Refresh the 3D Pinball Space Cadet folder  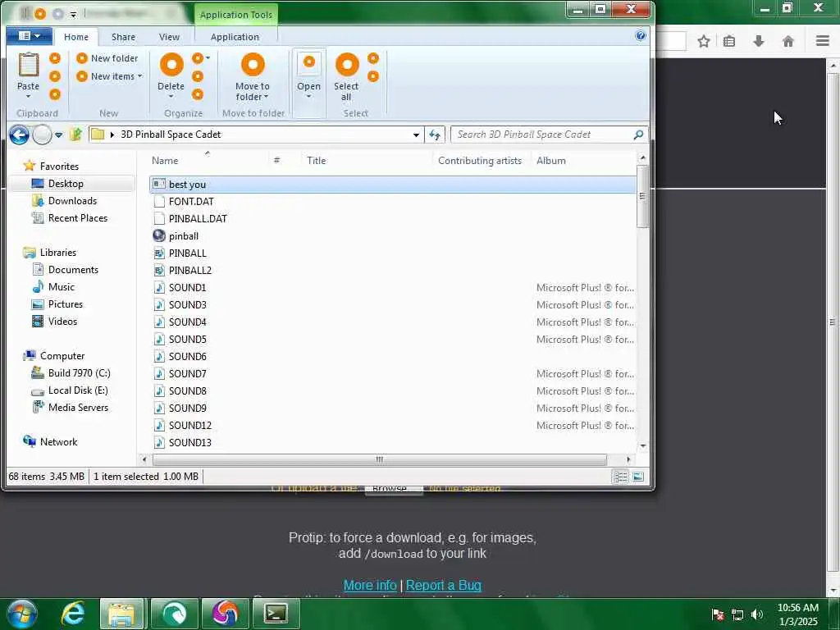[435, 135]
